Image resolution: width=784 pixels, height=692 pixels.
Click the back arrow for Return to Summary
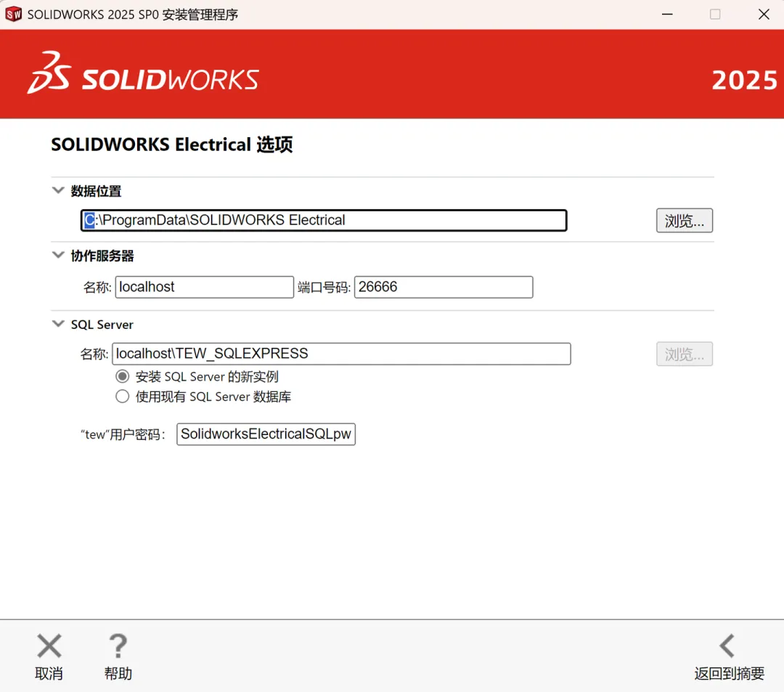click(727, 646)
